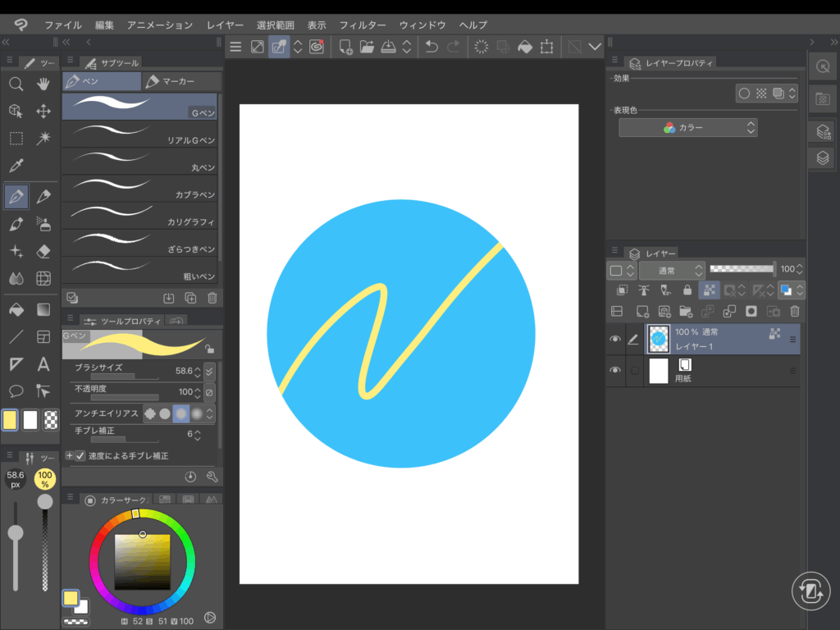This screenshot has width=840, height=630.
Task: Select the Magnifier zoom tool
Action: (x=16, y=84)
